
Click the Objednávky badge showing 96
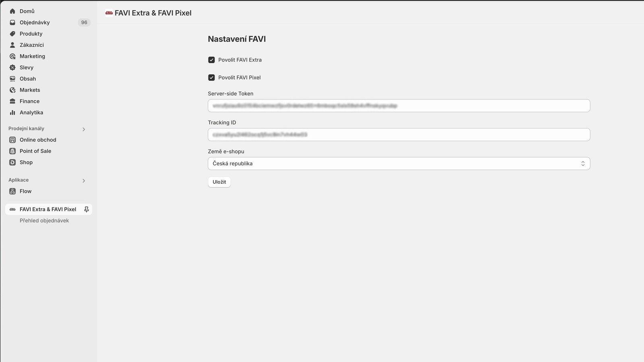click(x=84, y=22)
